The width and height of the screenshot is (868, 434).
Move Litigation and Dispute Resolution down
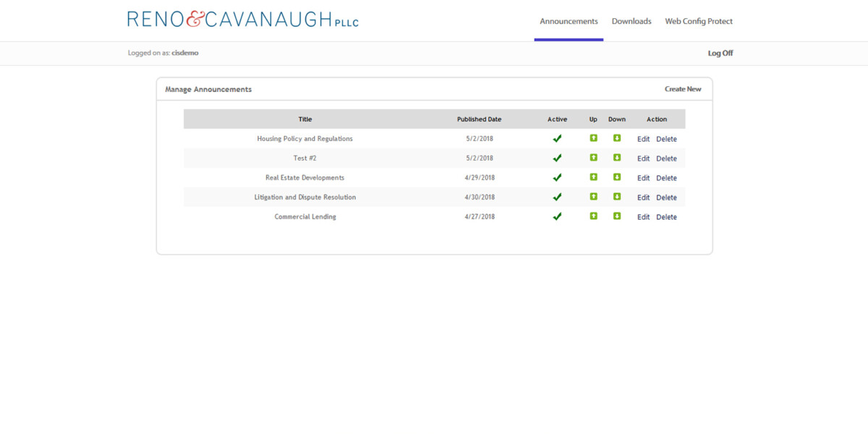click(616, 197)
